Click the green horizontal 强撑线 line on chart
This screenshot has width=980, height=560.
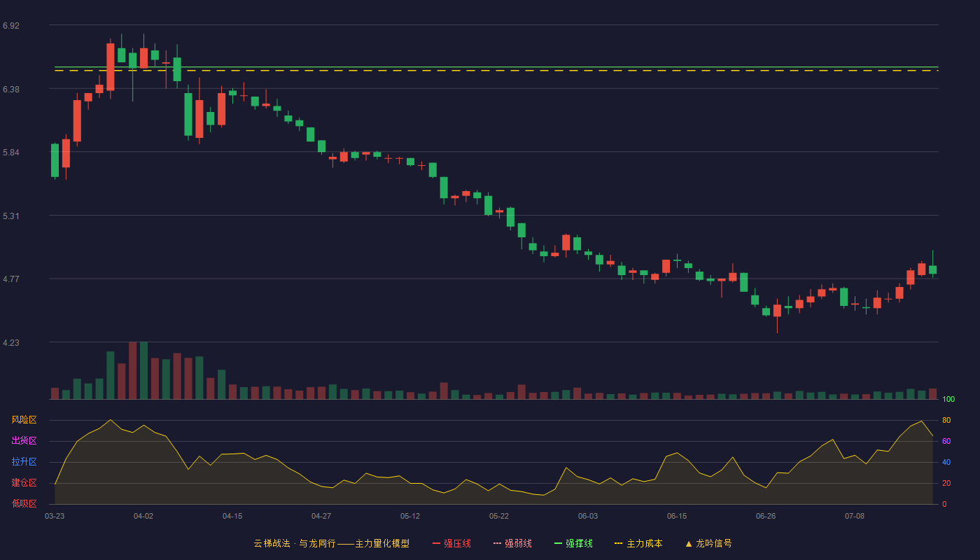point(496,67)
